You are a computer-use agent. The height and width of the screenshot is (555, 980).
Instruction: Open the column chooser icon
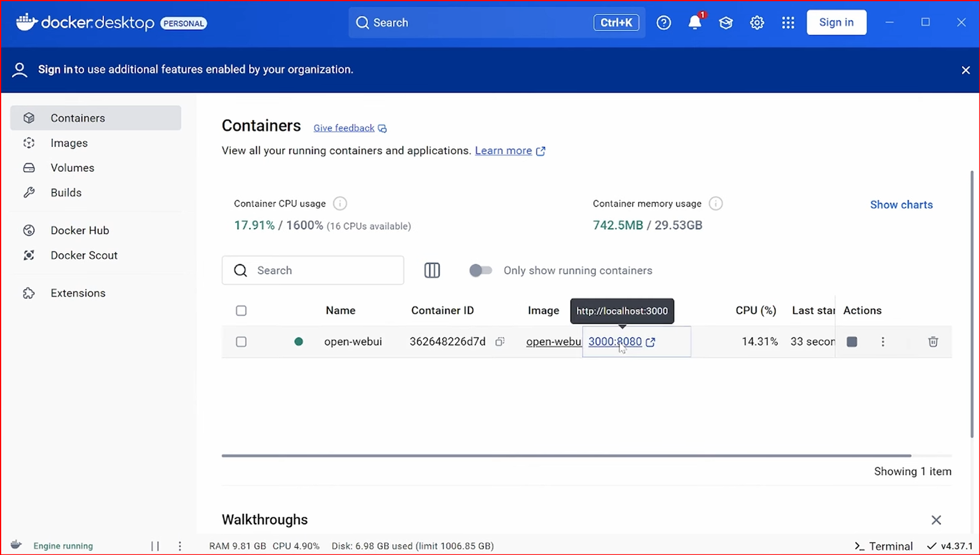[432, 270]
